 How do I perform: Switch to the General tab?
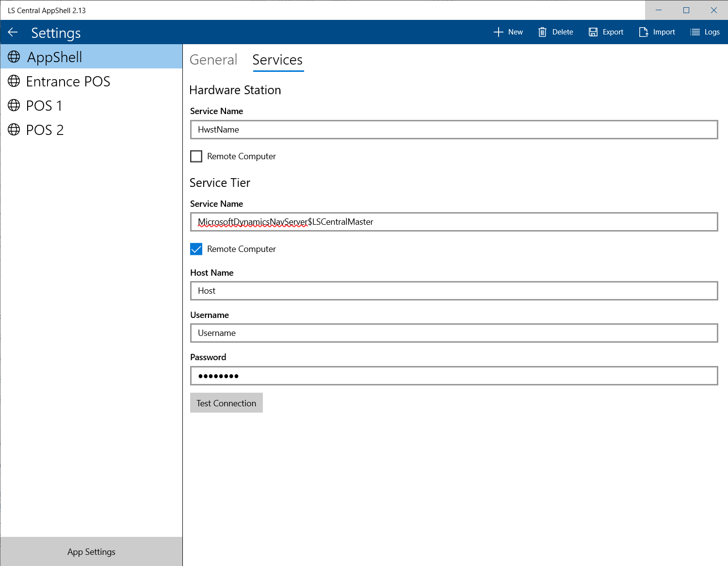213,60
